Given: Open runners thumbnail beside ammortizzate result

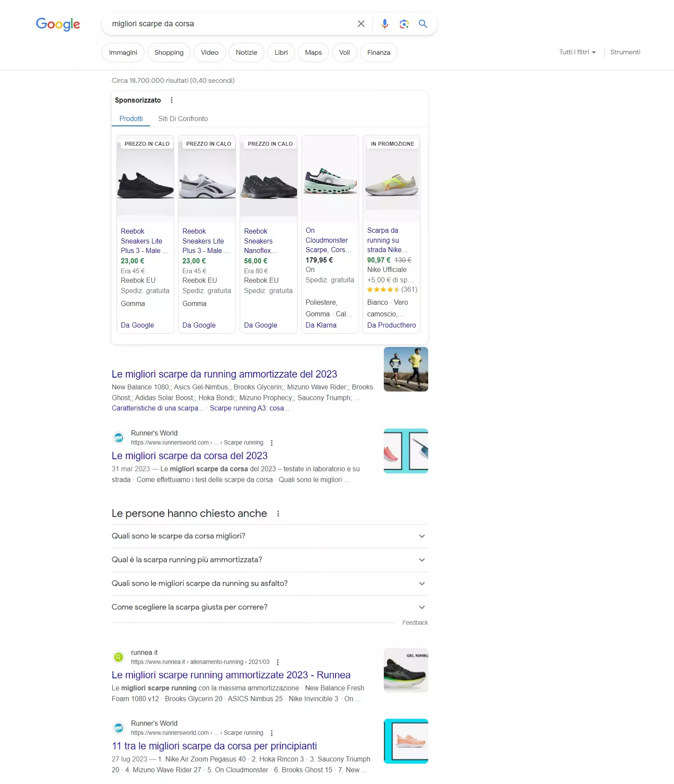Looking at the screenshot, I should click(x=406, y=369).
